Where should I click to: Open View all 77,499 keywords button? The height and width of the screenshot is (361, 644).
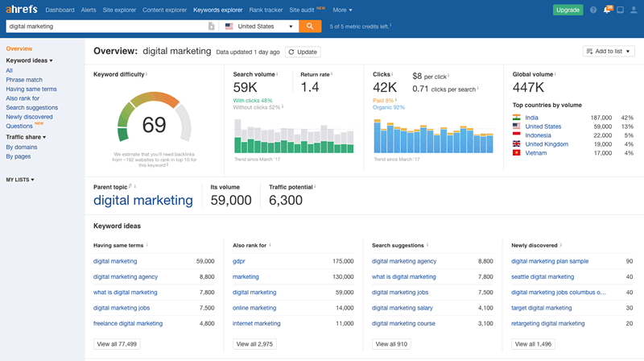pyautogui.click(x=117, y=344)
